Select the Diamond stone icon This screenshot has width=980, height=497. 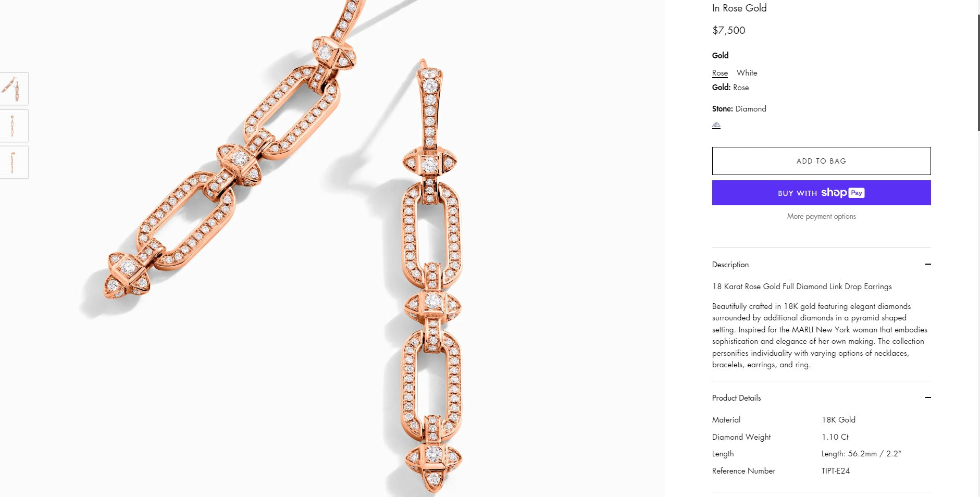716,125
